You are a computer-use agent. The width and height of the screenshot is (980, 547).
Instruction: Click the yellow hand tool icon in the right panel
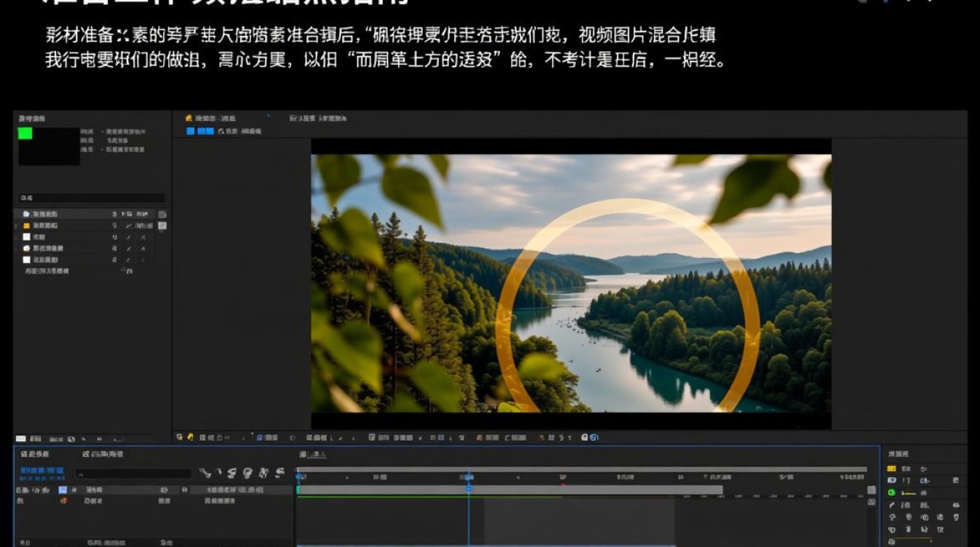(x=892, y=468)
